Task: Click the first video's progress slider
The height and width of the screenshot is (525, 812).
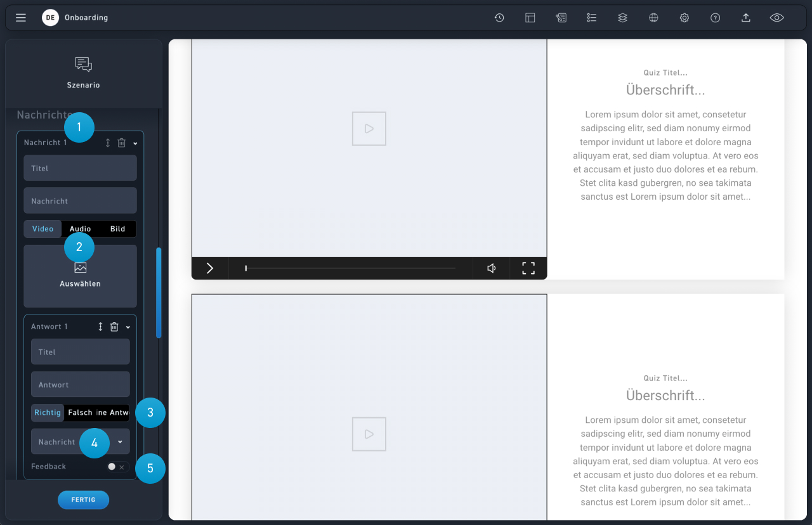Action: (x=350, y=268)
